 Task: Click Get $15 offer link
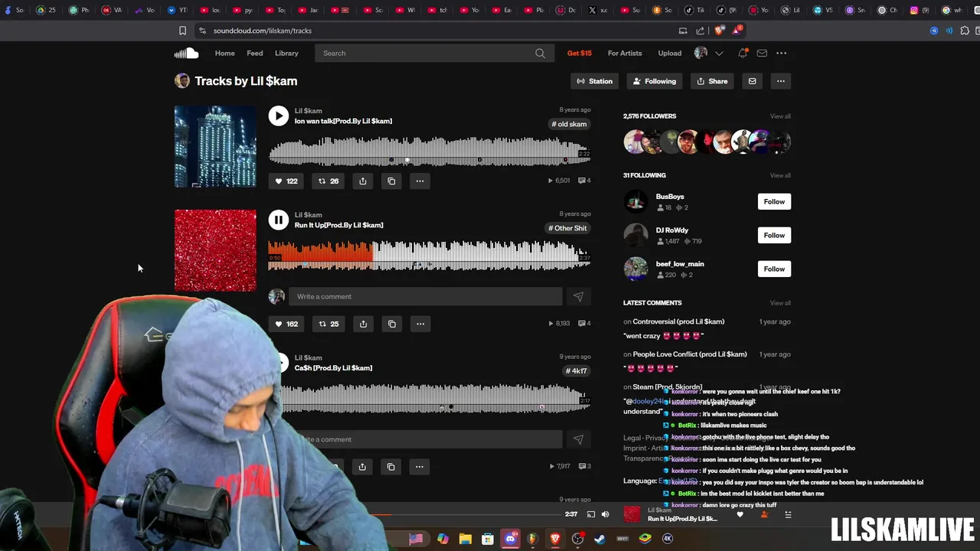click(x=580, y=53)
